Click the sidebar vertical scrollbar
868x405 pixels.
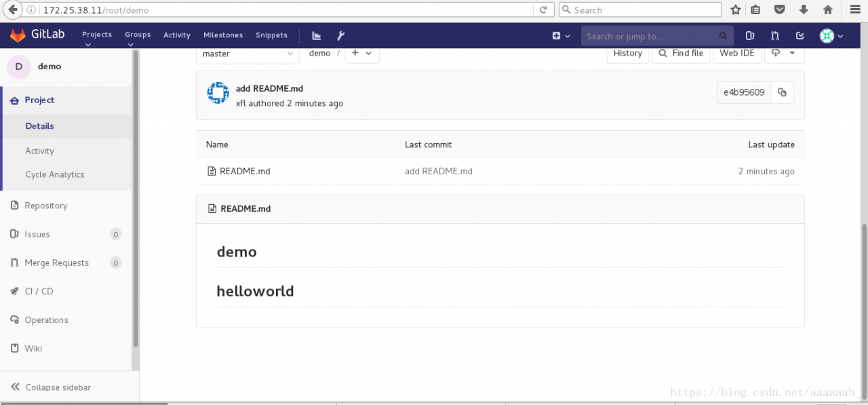click(x=136, y=198)
